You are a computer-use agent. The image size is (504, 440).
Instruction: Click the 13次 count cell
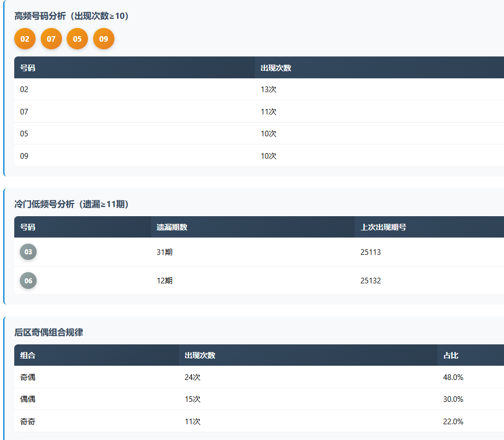coord(269,90)
